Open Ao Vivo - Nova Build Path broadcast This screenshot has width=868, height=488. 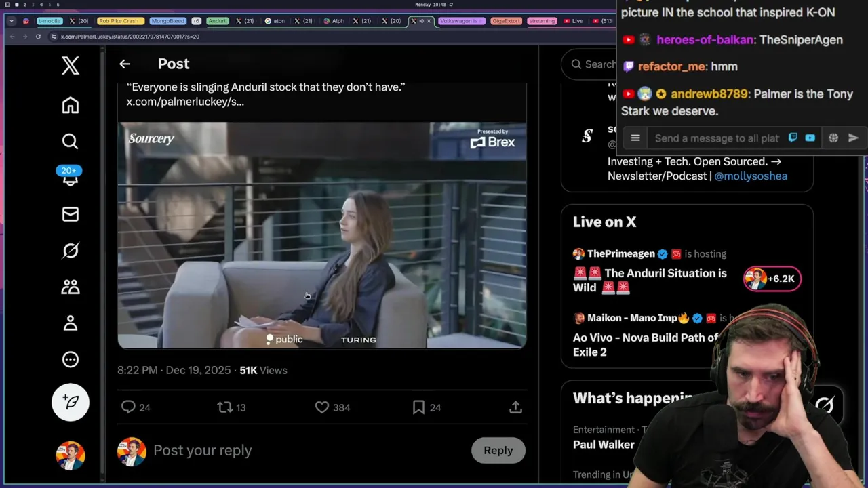click(x=645, y=345)
